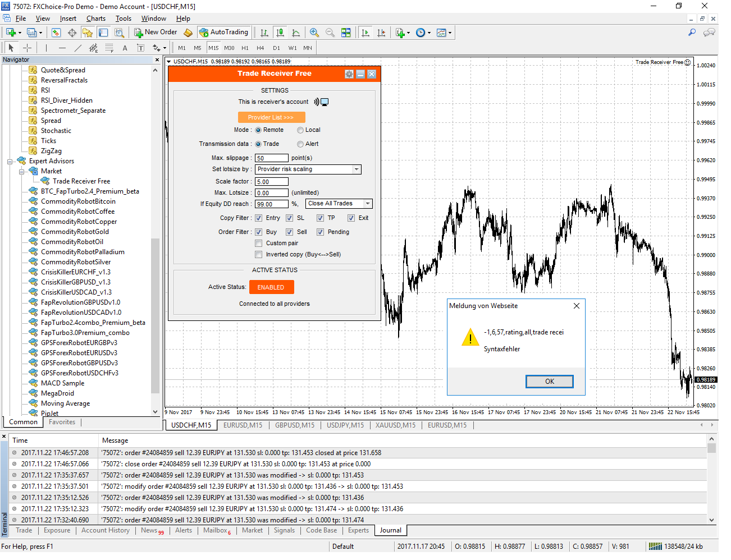Open the Tools menu
This screenshot has height=560, width=731.
click(x=124, y=19)
